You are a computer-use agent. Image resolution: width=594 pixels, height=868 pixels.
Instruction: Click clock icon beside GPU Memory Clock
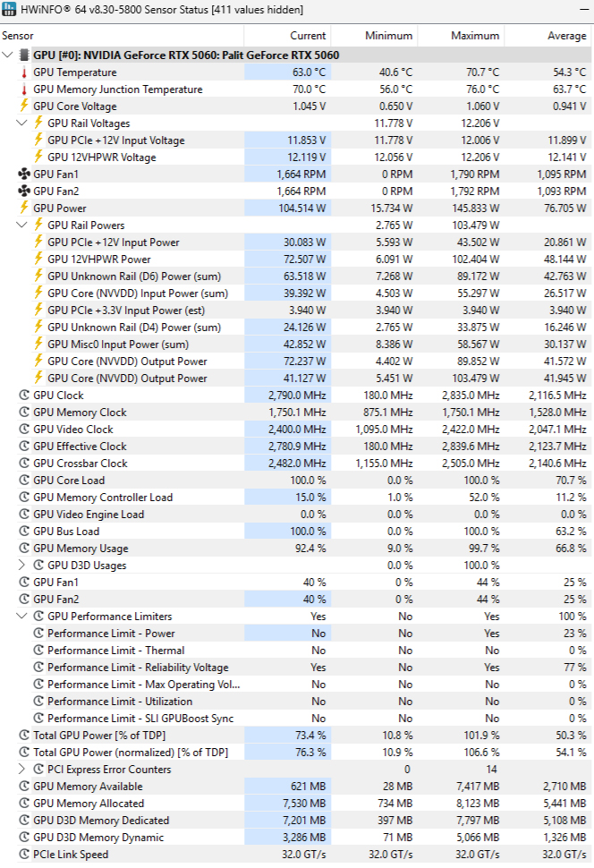[x=24, y=412]
